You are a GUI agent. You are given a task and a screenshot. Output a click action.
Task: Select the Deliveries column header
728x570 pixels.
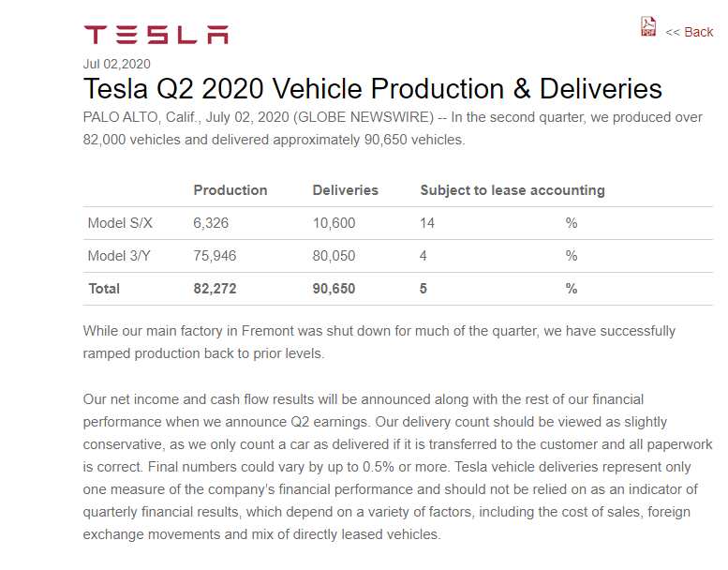click(x=345, y=190)
